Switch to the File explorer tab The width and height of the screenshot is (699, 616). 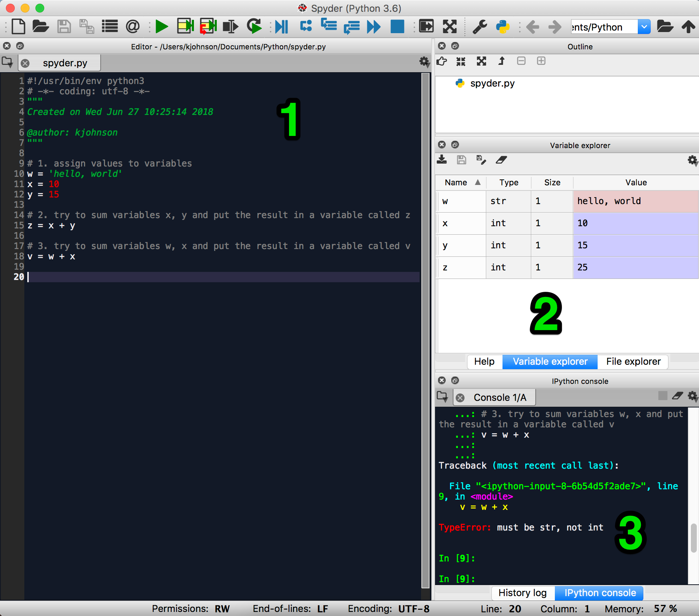click(x=633, y=361)
